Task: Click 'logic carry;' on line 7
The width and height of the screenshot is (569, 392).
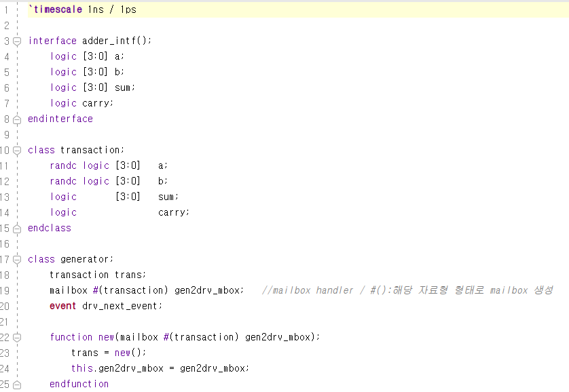Action: tap(81, 103)
